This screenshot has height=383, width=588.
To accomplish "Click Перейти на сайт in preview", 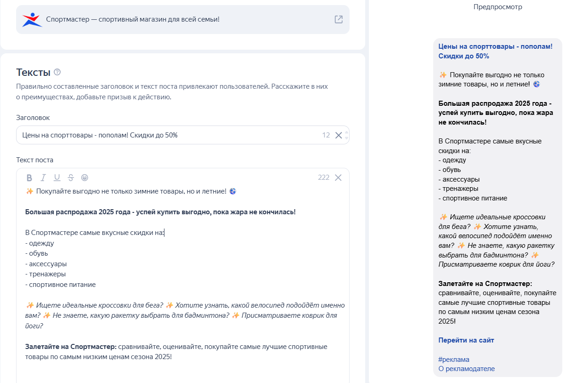I will (x=466, y=340).
